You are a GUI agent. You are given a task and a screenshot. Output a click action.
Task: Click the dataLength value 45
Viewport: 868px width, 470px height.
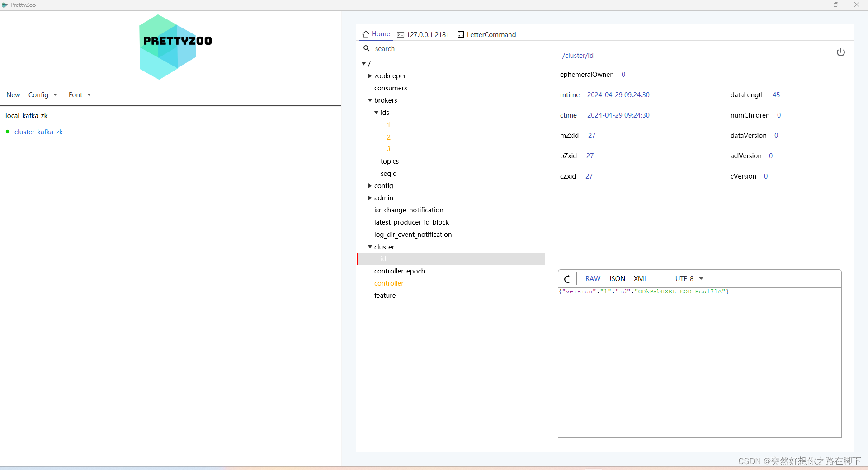(776, 95)
